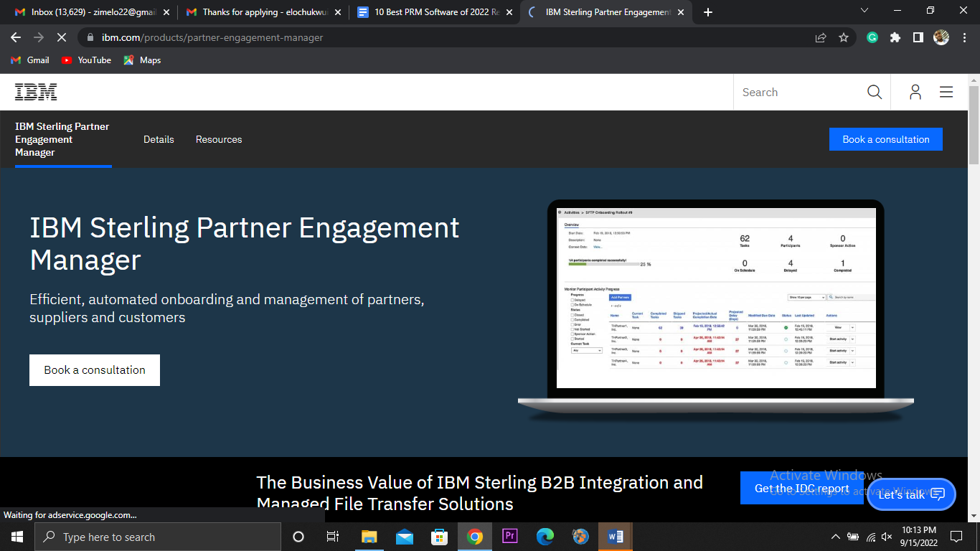Click the Windows taskbar search box
980x551 pixels.
pos(157,537)
